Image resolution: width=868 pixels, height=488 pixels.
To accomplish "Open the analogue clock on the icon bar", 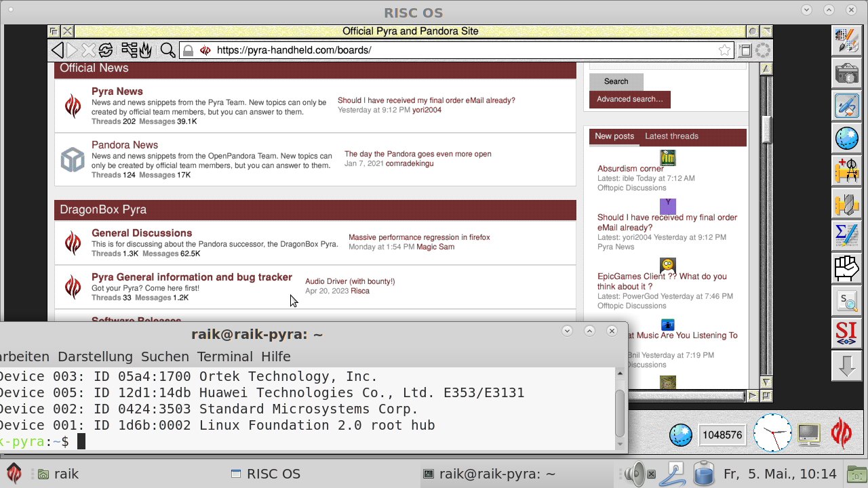I will [x=772, y=433].
